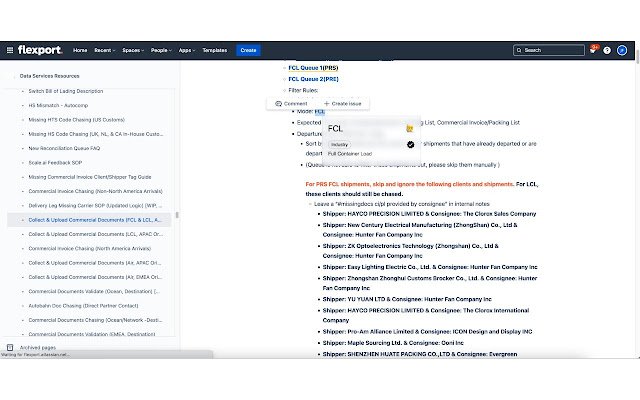Click 'Shipper: YU YUAN LTD' bullet text
The image size is (640, 400).
click(407, 299)
